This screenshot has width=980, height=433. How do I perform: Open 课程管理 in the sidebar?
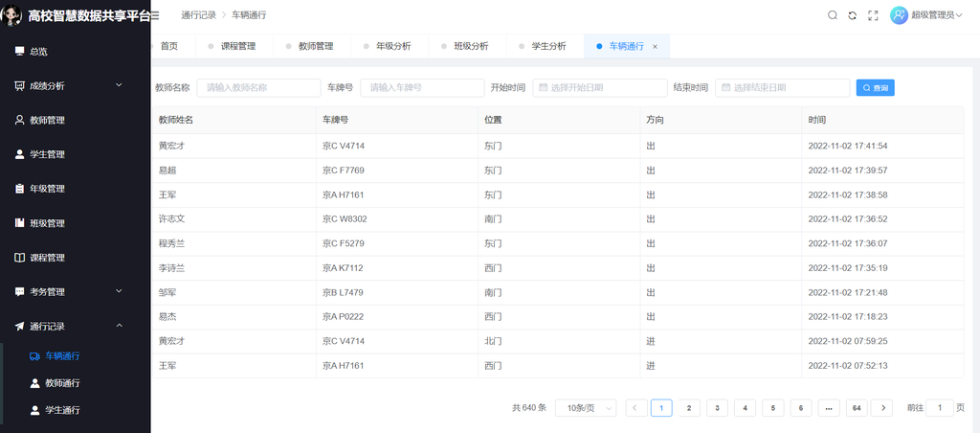47,258
